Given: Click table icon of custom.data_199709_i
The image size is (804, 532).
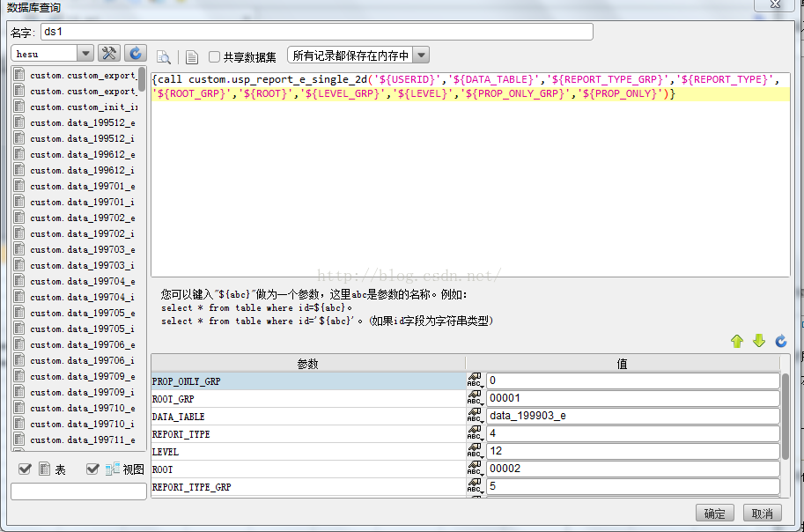Looking at the screenshot, I should pos(19,392).
